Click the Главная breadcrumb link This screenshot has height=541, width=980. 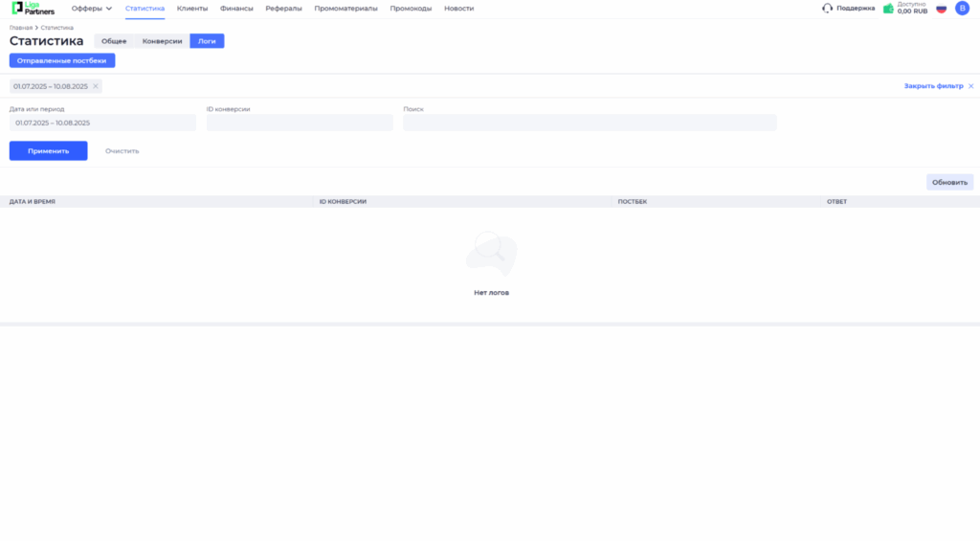click(20, 28)
